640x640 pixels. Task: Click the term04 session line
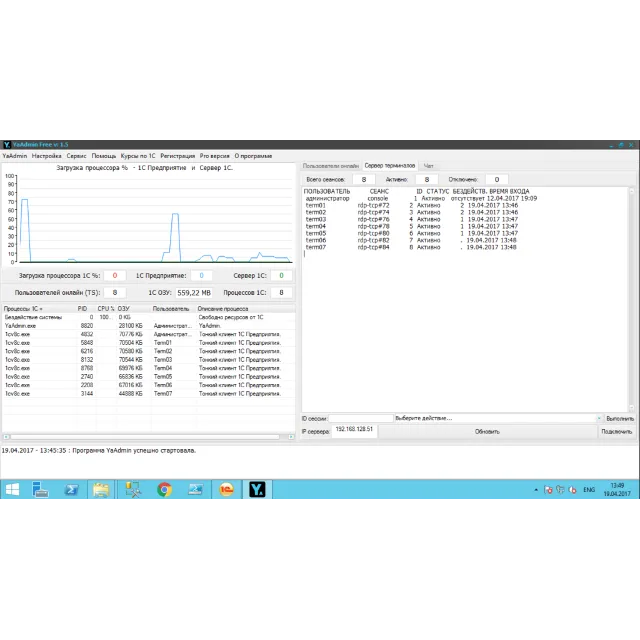[411, 226]
